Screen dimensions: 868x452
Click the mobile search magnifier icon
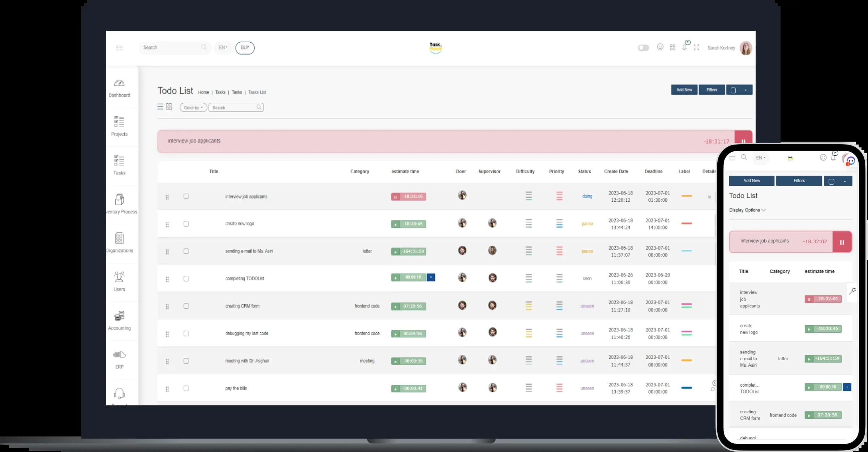(x=744, y=158)
